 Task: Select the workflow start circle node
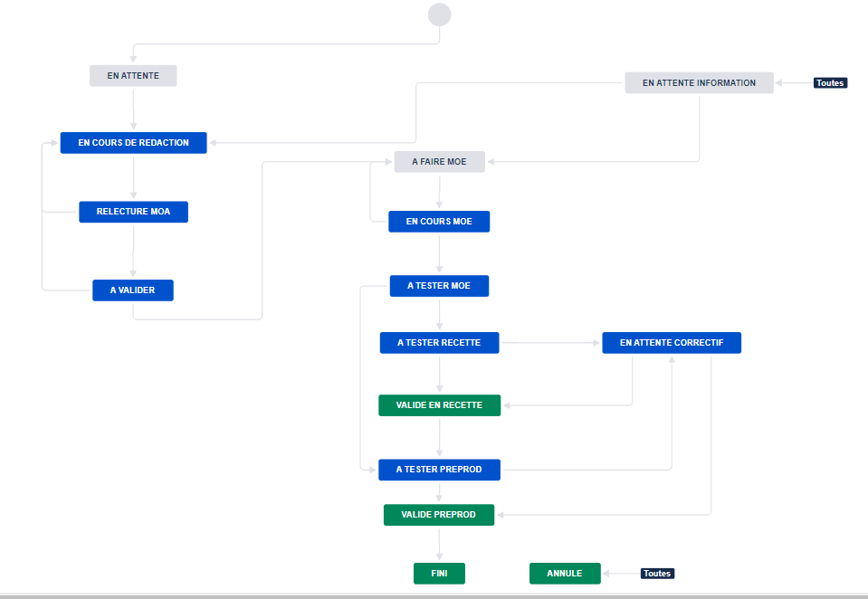[x=440, y=14]
